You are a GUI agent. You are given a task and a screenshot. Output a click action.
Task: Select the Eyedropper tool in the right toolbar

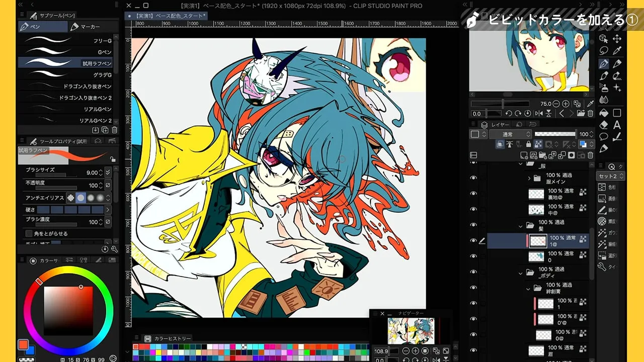click(x=616, y=50)
